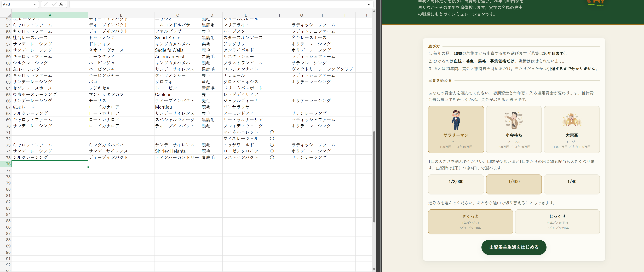
Task: Click the 大富豪 money bag character illustration
Action: (x=572, y=120)
